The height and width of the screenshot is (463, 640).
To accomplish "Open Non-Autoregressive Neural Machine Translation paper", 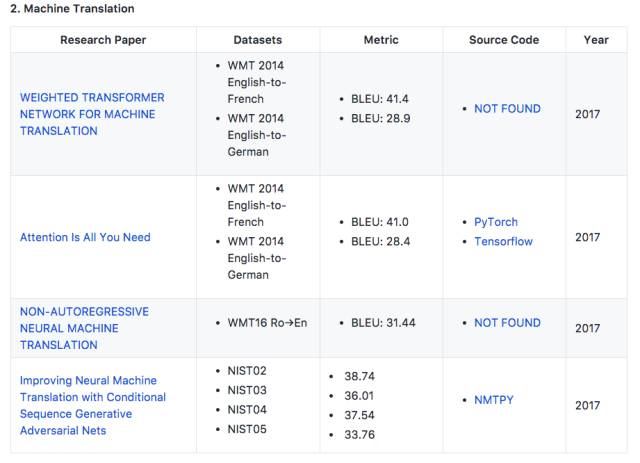I will coord(84,328).
